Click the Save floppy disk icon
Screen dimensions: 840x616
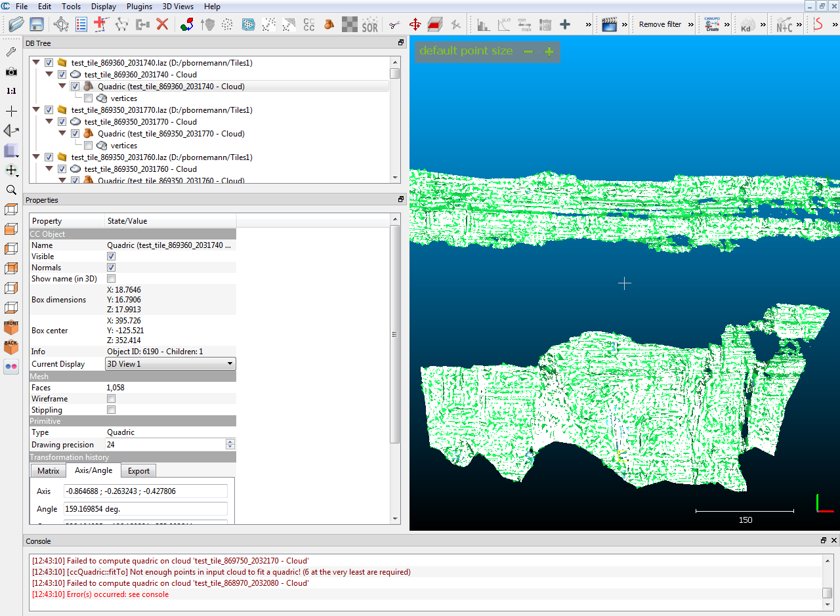(37, 25)
